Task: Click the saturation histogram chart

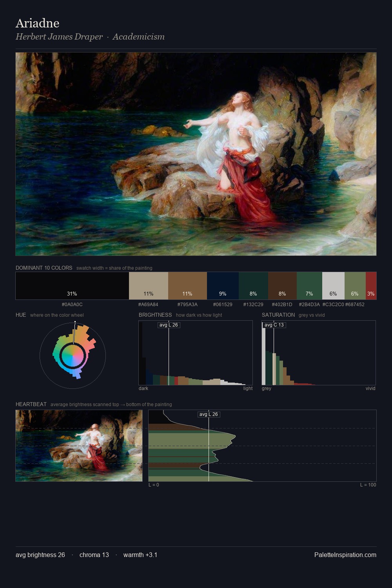Action: 319,353
